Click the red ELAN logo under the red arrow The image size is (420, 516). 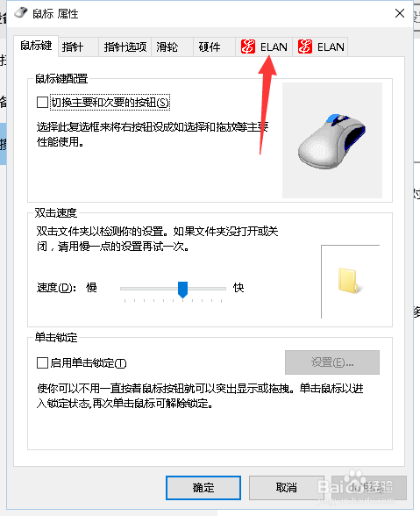[x=247, y=47]
